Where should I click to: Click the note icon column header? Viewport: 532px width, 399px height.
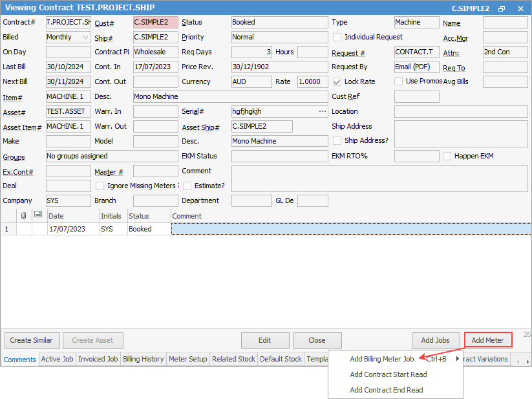[x=38, y=215]
